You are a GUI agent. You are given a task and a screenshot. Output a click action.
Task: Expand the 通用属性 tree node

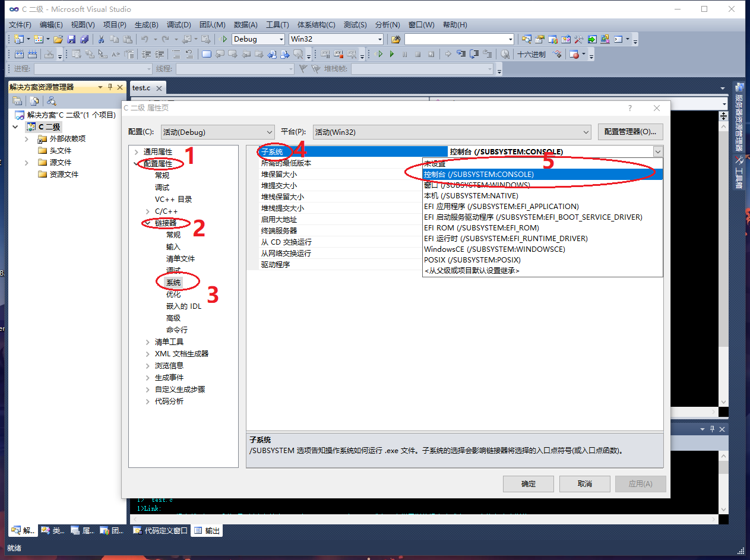[136, 152]
